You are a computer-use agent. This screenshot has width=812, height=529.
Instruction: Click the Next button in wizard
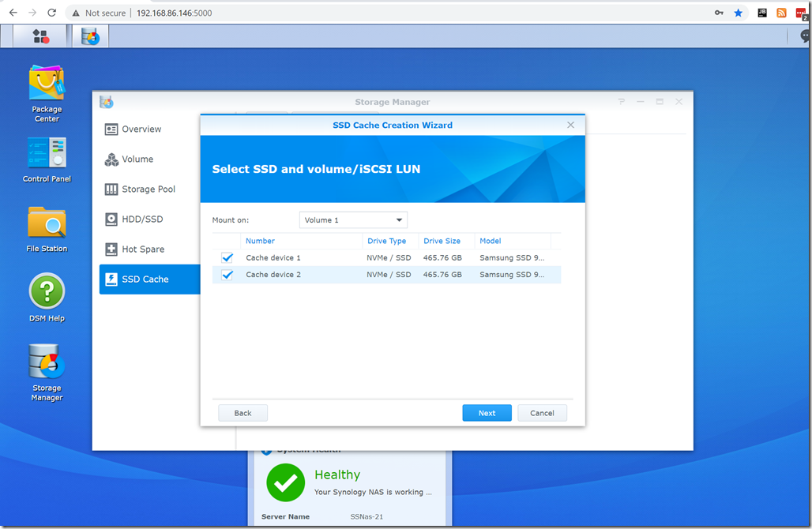click(487, 413)
